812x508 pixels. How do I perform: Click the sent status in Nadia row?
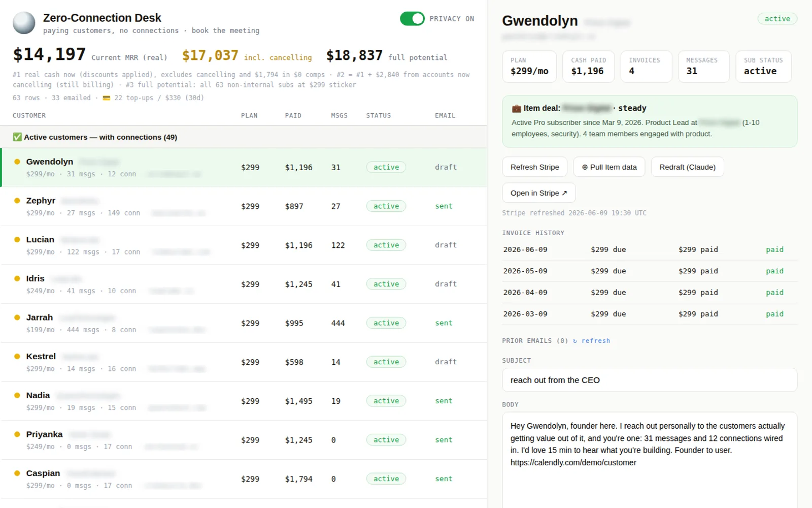point(444,401)
